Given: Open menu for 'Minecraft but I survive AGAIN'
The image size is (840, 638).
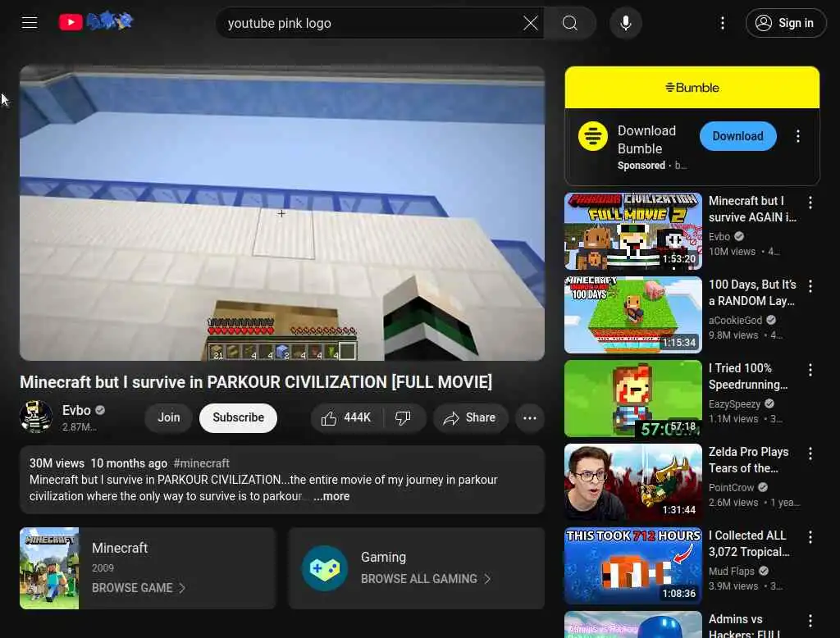Looking at the screenshot, I should 810,203.
